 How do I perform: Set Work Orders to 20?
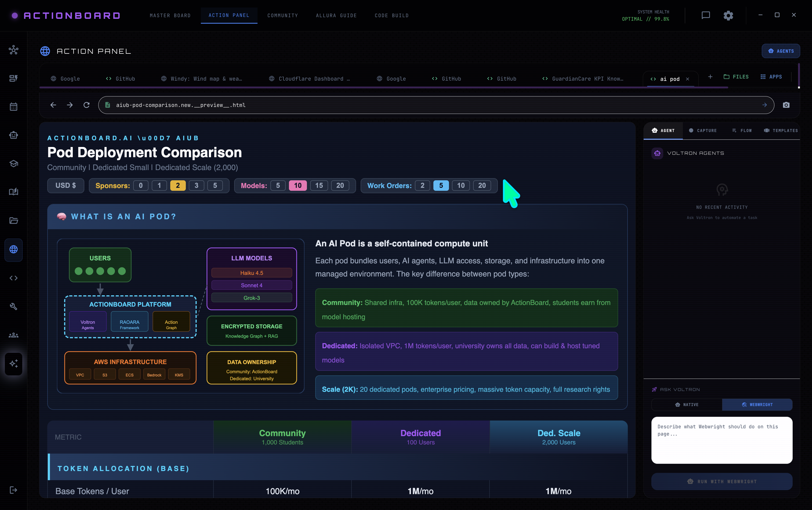482,185
